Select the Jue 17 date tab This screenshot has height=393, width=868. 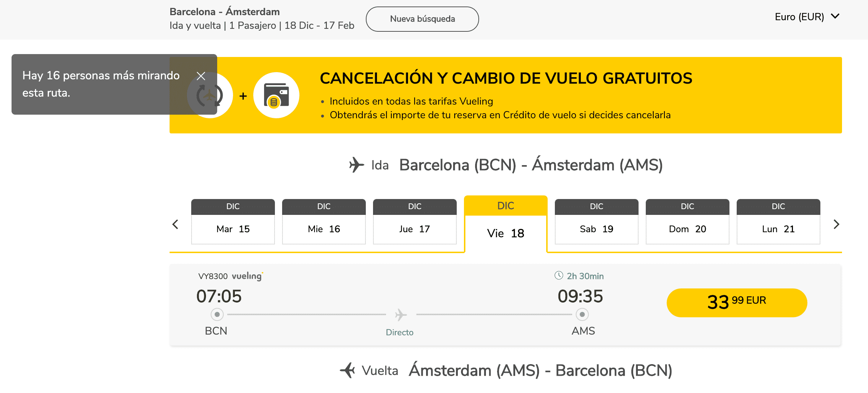click(x=415, y=221)
